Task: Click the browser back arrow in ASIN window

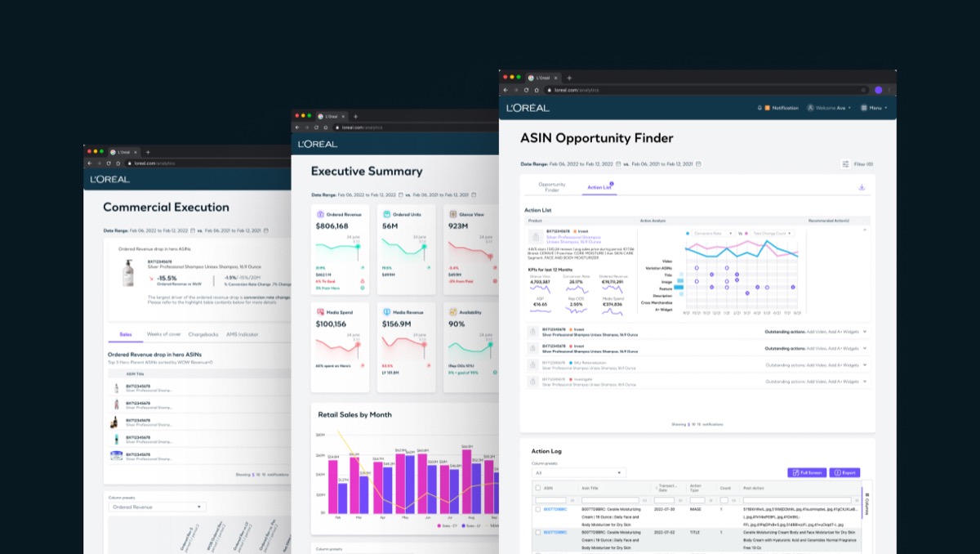Action: (x=506, y=90)
